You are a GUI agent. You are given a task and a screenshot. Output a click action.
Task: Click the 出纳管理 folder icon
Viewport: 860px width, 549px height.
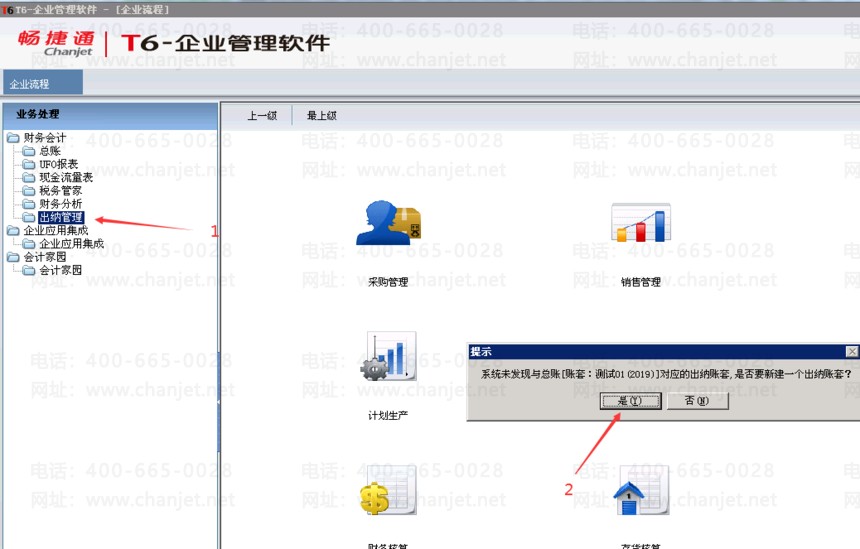pos(29,218)
